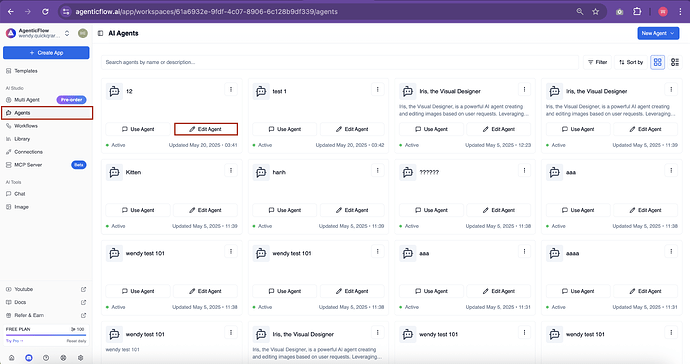690x364 pixels.
Task: Click the Beta badge next to MCP Server
Action: (x=79, y=165)
